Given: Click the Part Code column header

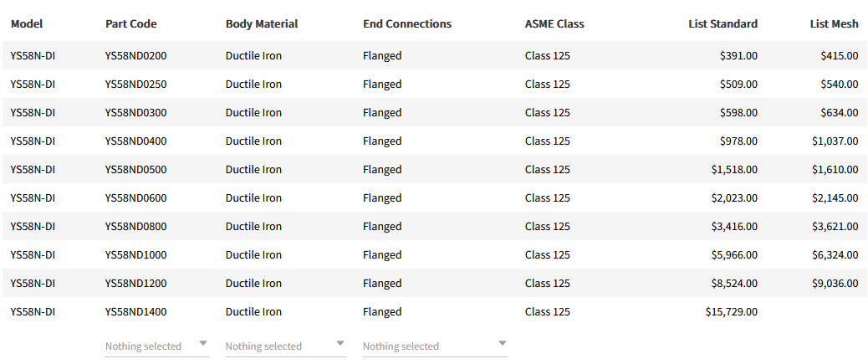Looking at the screenshot, I should (131, 24).
